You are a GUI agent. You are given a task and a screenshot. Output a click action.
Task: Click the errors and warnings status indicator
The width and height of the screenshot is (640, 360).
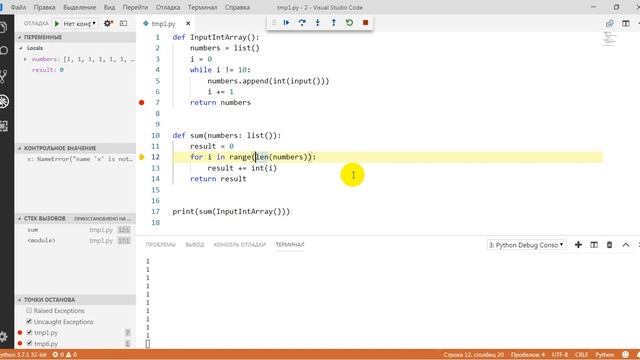(64, 355)
